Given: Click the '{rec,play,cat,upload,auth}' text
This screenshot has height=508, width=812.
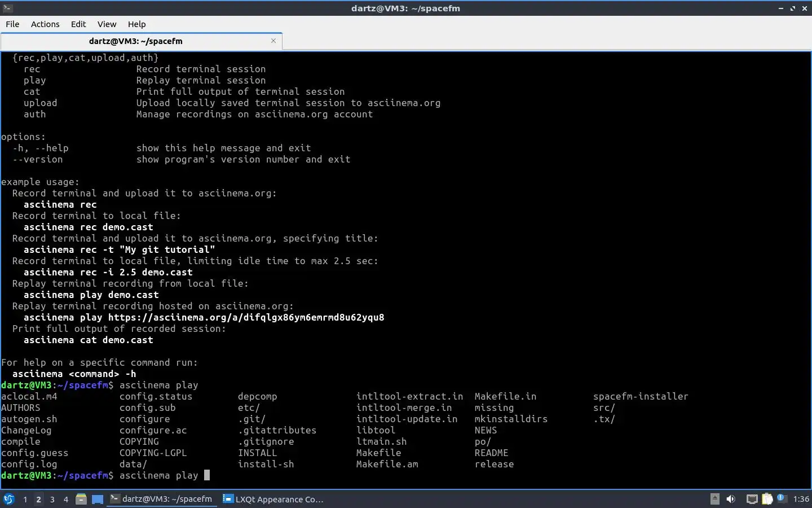Looking at the screenshot, I should click(86, 58).
